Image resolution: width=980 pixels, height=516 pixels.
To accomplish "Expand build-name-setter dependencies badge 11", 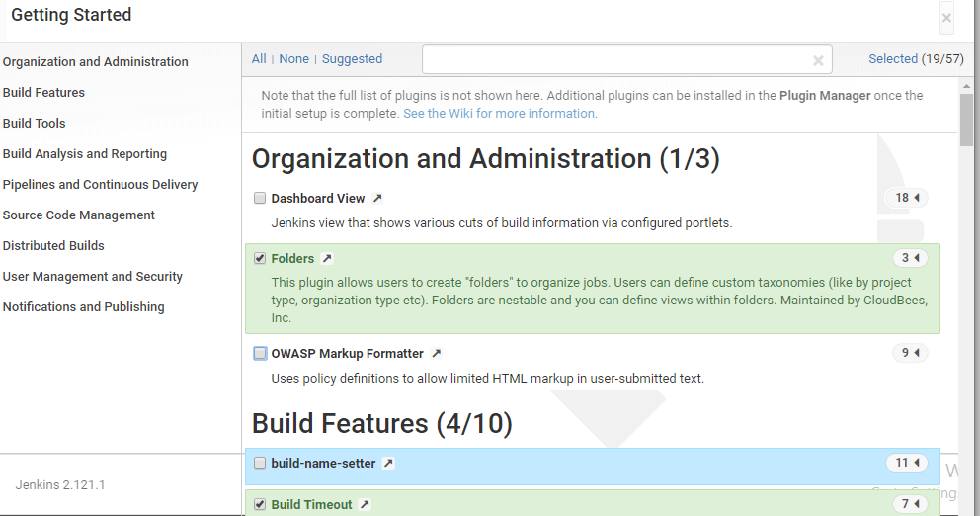I will tap(906, 463).
